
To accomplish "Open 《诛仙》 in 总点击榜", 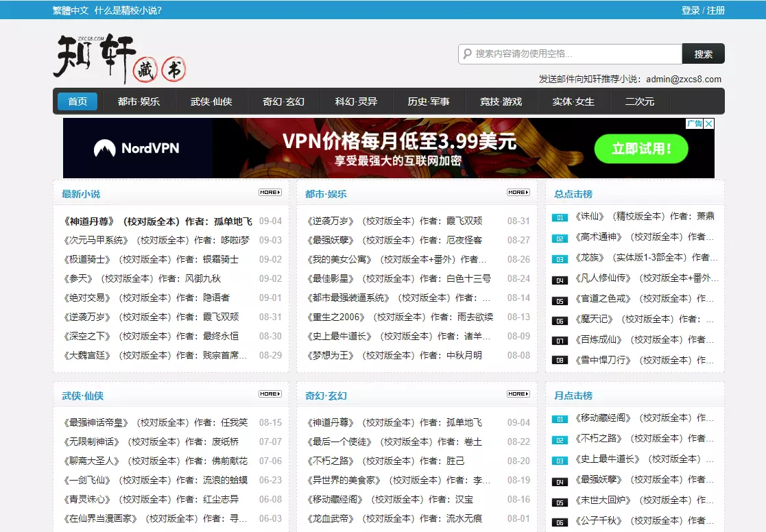I will pos(645,216).
